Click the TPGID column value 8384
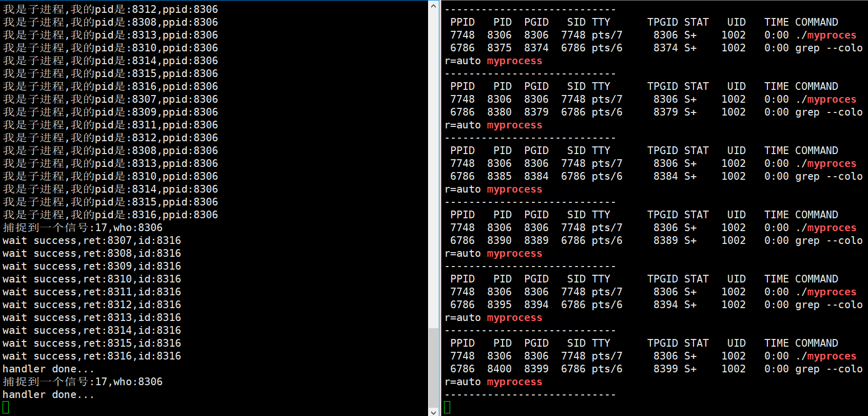The width and height of the screenshot is (868, 416). pos(666,176)
